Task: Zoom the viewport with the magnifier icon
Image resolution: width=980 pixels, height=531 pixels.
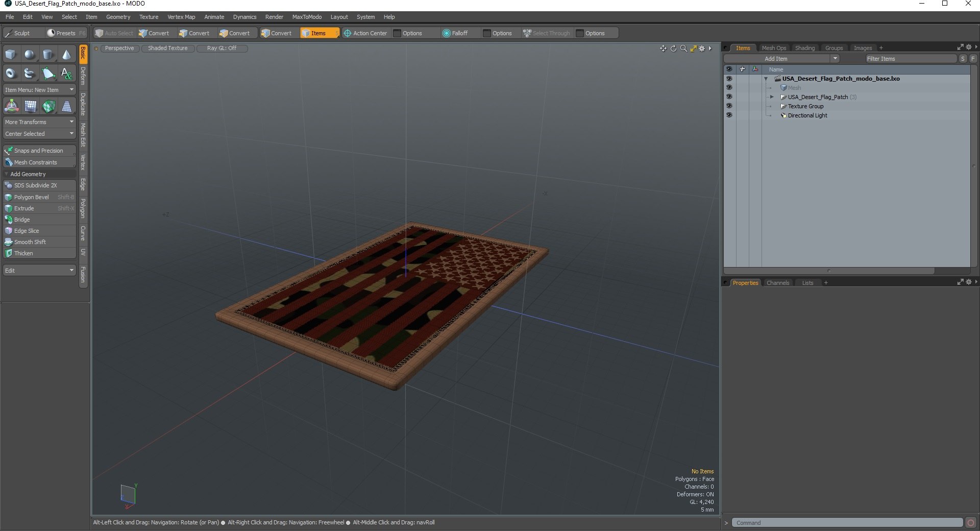Action: tap(683, 49)
